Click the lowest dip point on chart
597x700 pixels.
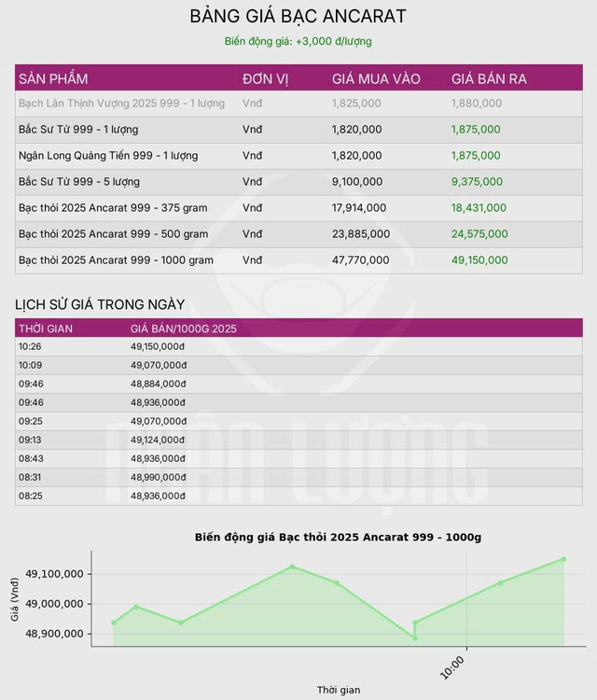[x=415, y=638]
